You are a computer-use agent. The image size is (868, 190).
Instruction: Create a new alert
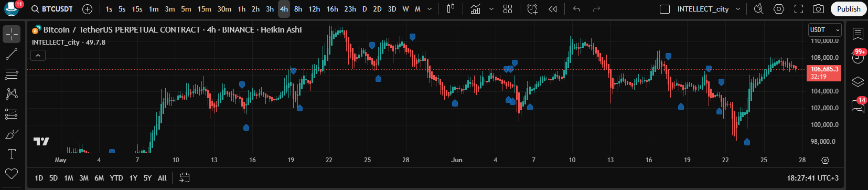(532, 9)
